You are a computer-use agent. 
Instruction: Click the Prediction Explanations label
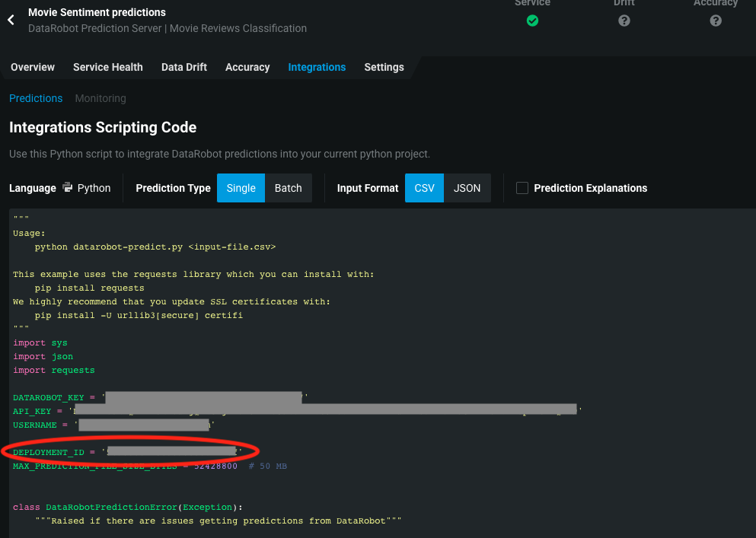point(591,188)
